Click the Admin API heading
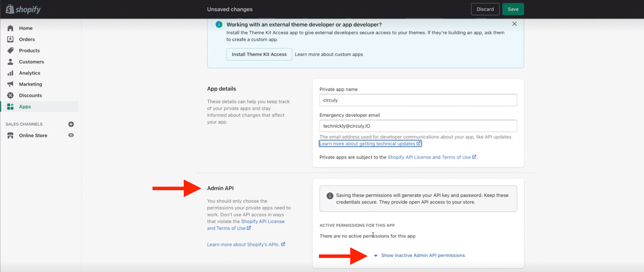 tap(220, 188)
